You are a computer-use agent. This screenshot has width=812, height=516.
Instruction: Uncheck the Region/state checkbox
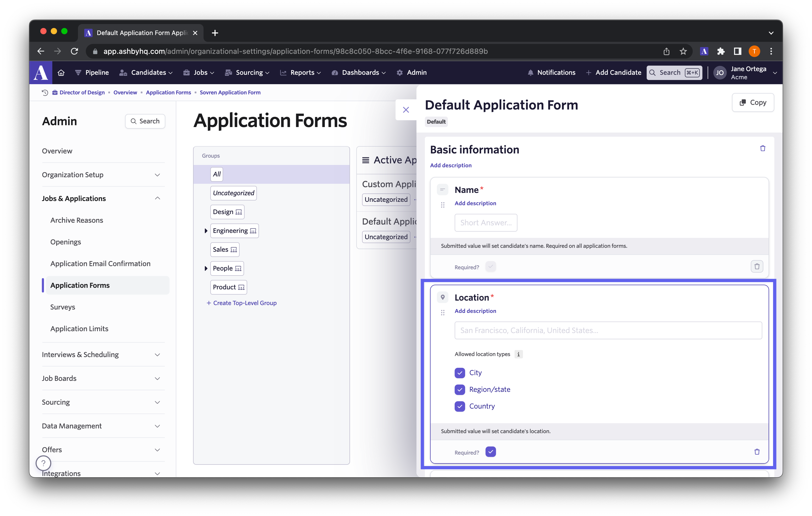[460, 389]
